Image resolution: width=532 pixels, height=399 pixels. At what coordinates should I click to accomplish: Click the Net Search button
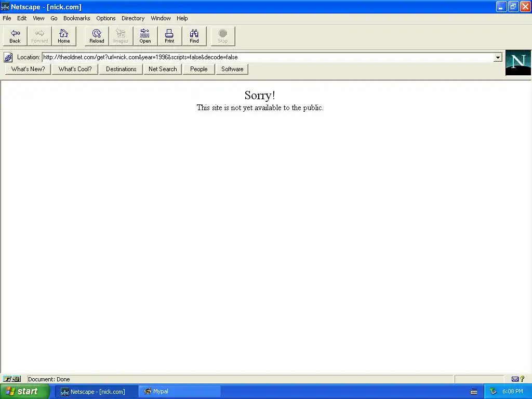(x=163, y=69)
